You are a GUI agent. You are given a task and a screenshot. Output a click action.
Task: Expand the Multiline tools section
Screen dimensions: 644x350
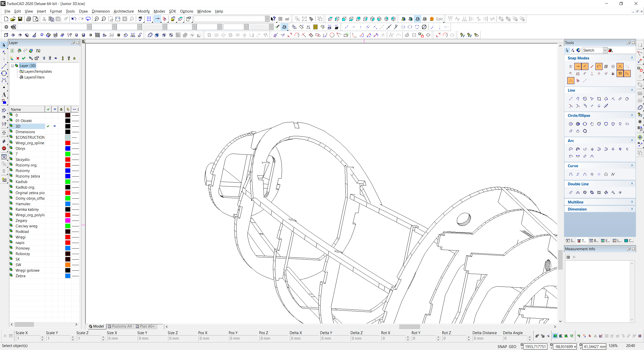tap(632, 202)
